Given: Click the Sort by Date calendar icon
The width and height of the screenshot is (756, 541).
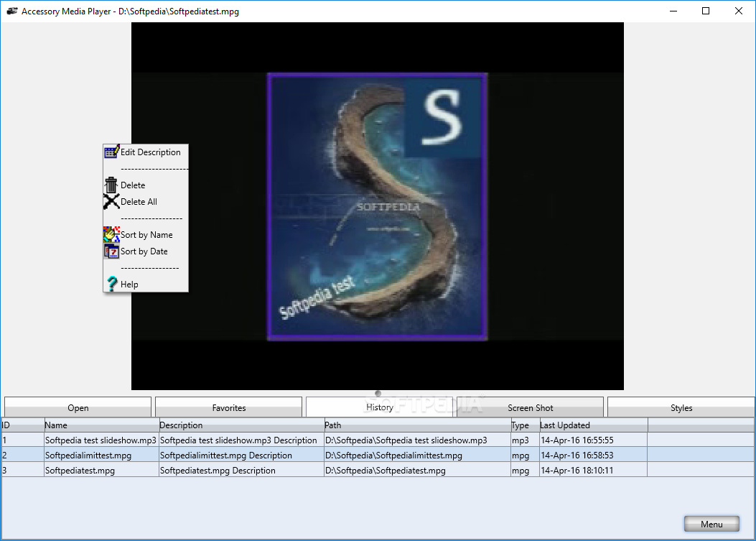Looking at the screenshot, I should (111, 251).
